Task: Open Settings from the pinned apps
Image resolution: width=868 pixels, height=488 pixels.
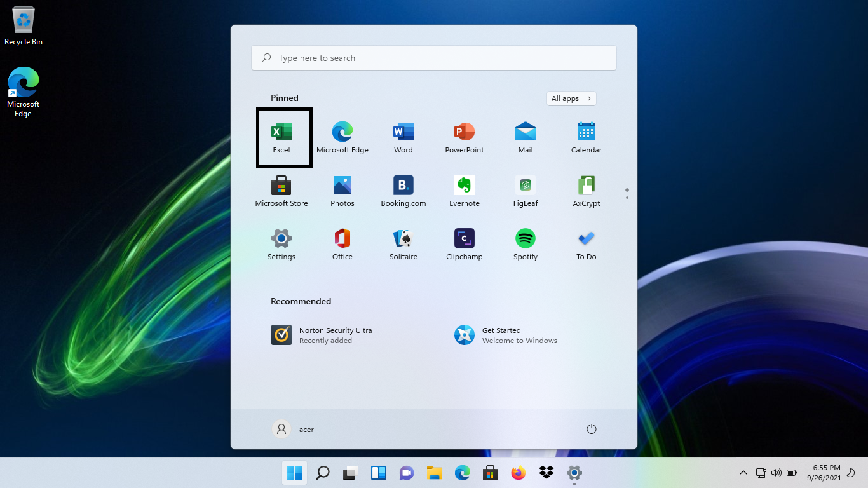Action: 281,245
